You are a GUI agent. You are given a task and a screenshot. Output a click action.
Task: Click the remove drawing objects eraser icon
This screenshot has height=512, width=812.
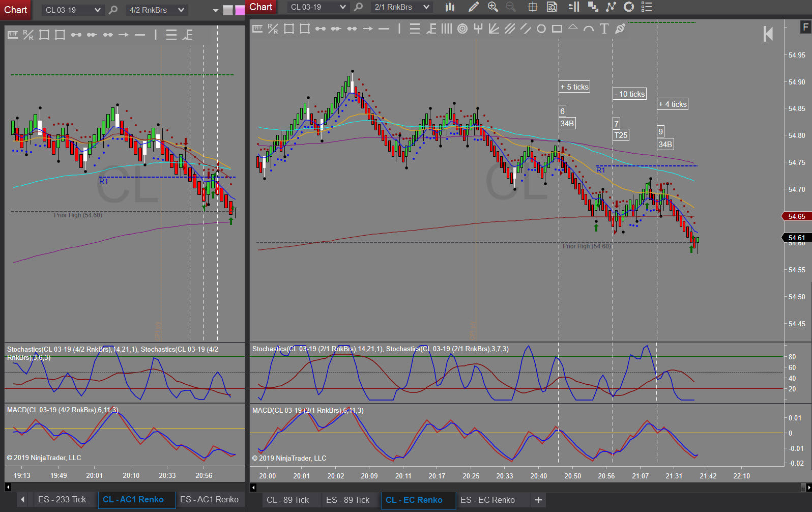(x=620, y=29)
